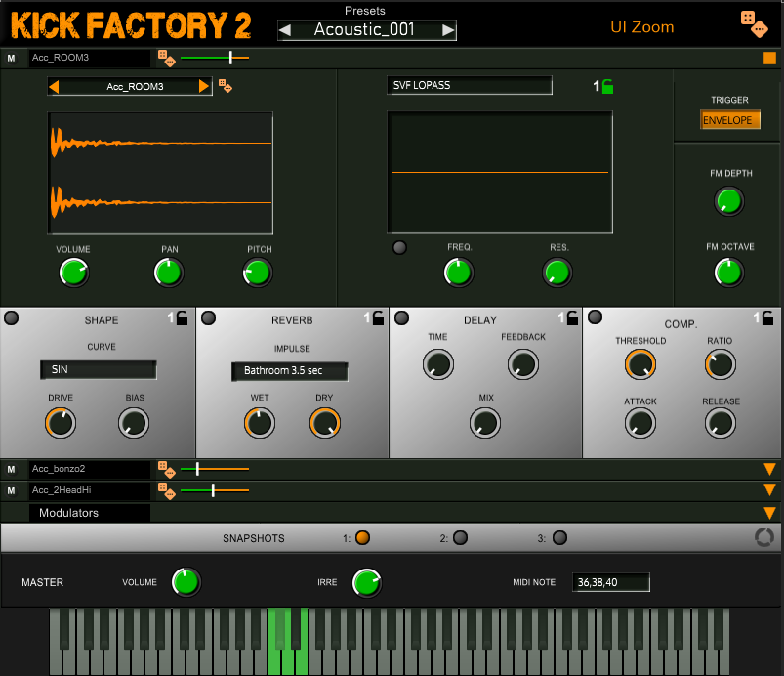Viewport: 784px width, 676px height.
Task: Expand the Modulators row with its orange triangle
Action: coord(769,513)
